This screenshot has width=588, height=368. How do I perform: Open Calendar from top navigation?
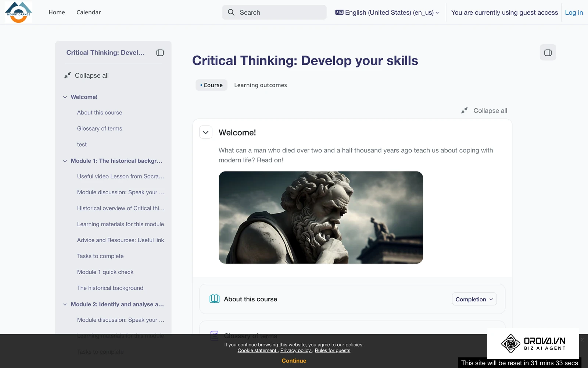[x=89, y=13]
